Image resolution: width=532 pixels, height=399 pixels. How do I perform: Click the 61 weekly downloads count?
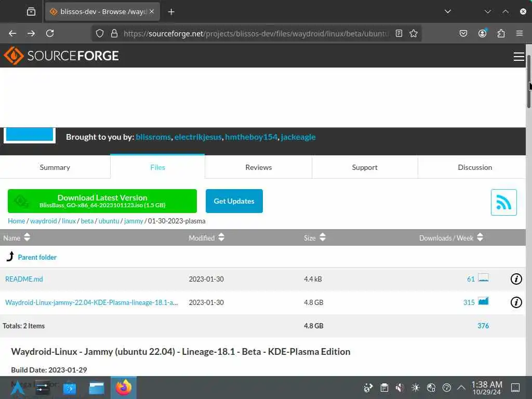[471, 279]
